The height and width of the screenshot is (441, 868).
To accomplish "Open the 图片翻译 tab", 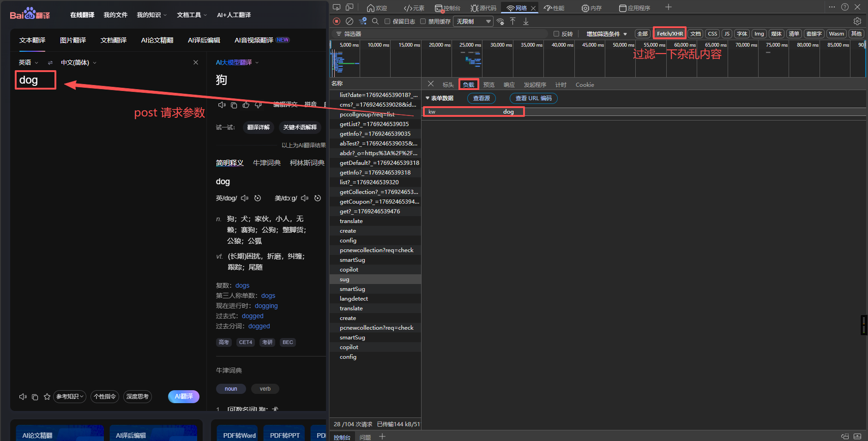I will [73, 40].
